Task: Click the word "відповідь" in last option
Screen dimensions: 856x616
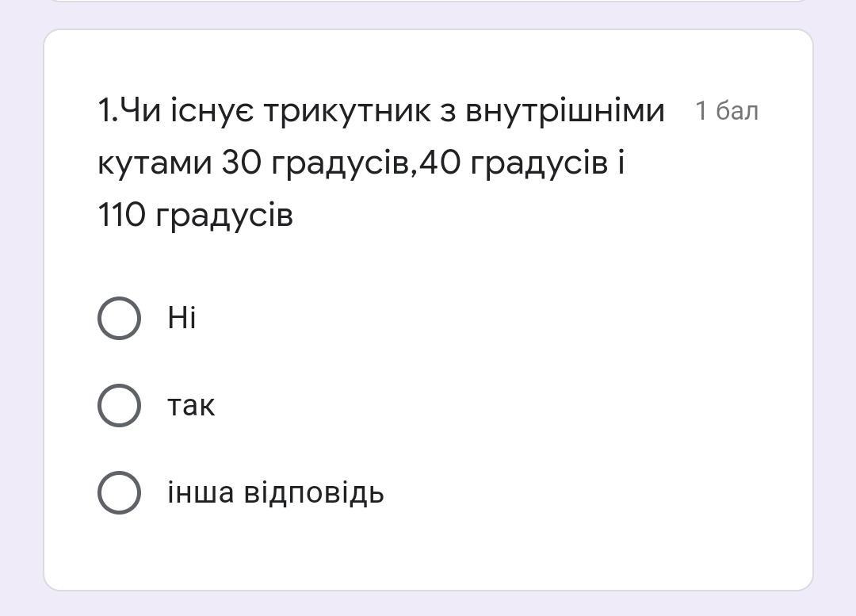Action: [x=313, y=492]
